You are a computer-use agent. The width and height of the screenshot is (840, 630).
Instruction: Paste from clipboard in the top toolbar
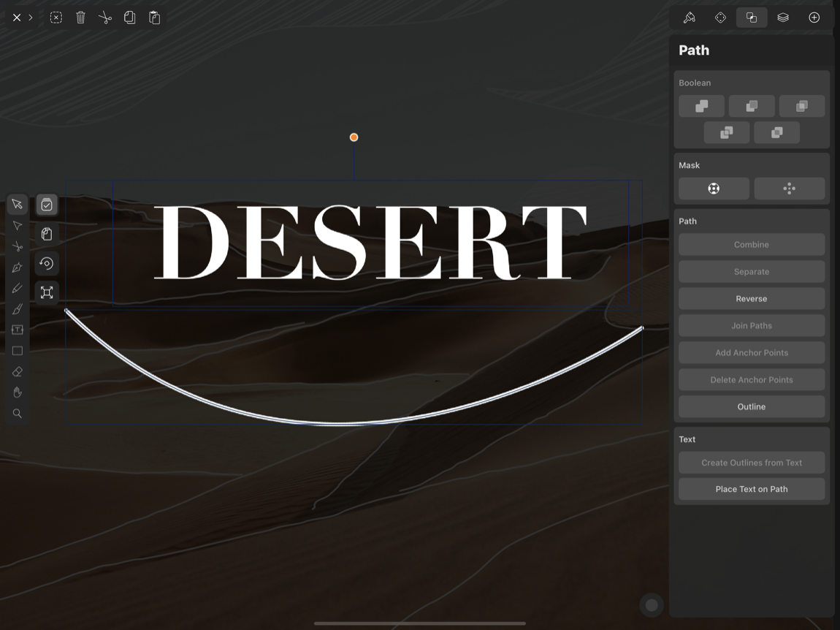point(154,18)
